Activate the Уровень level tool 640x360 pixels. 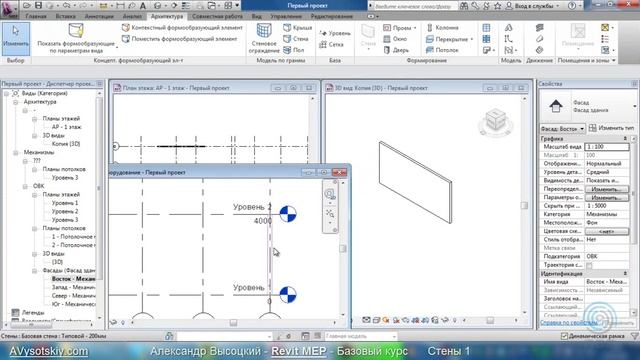(x=335, y=33)
